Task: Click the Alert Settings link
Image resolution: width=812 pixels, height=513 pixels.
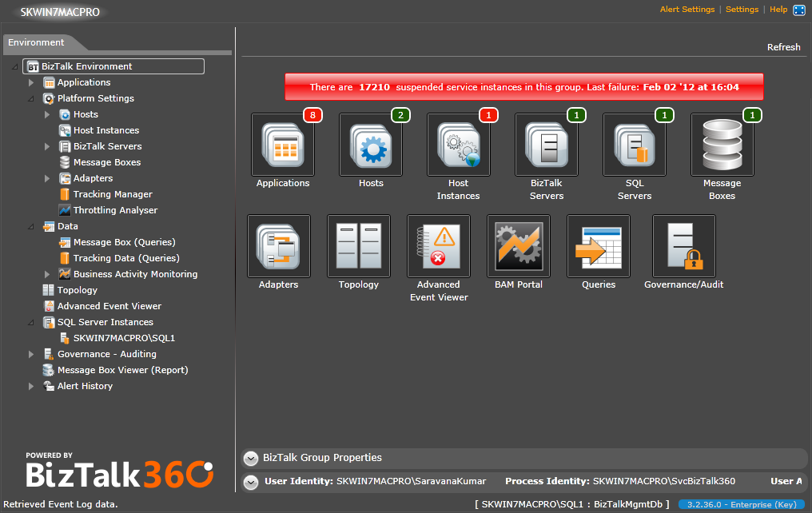Action: pyautogui.click(x=687, y=10)
